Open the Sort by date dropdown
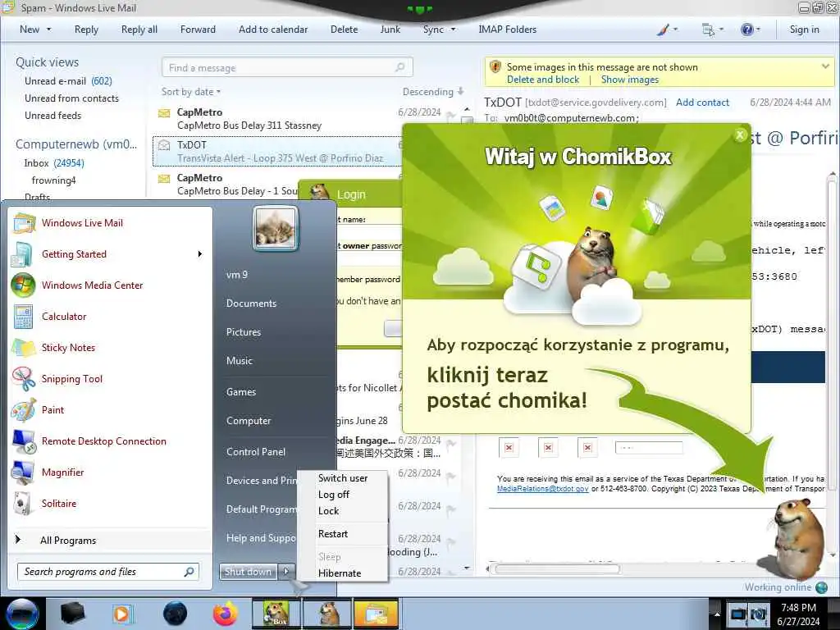This screenshot has width=840, height=630. [x=190, y=92]
